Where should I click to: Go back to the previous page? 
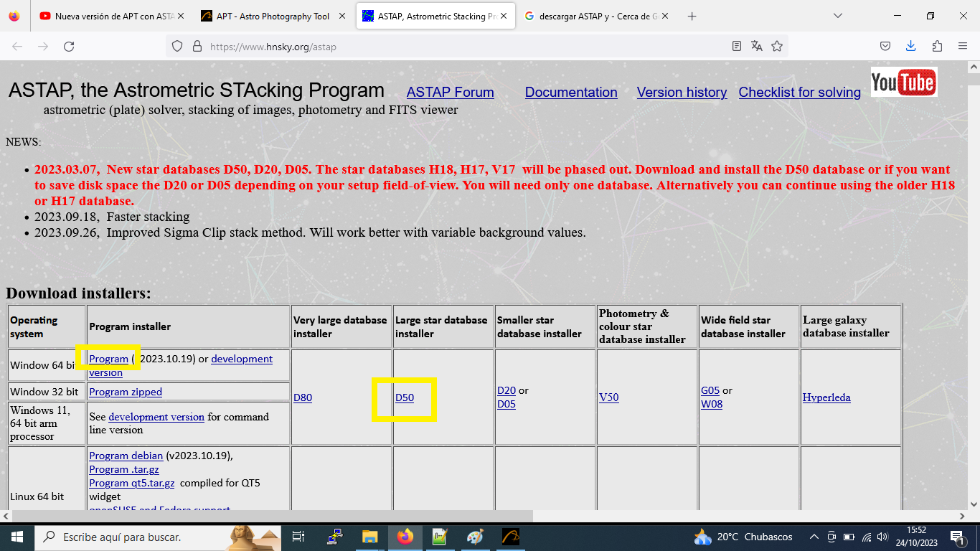tap(17, 47)
